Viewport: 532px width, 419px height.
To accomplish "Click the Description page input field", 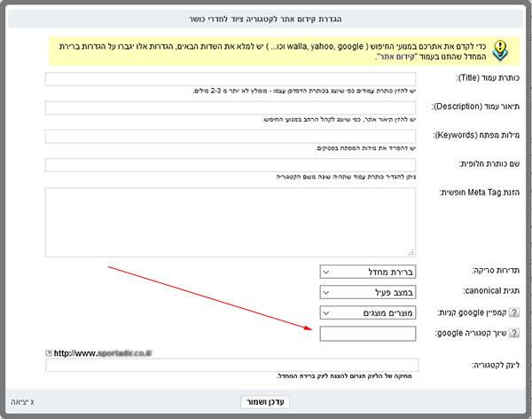I will click(x=231, y=107).
